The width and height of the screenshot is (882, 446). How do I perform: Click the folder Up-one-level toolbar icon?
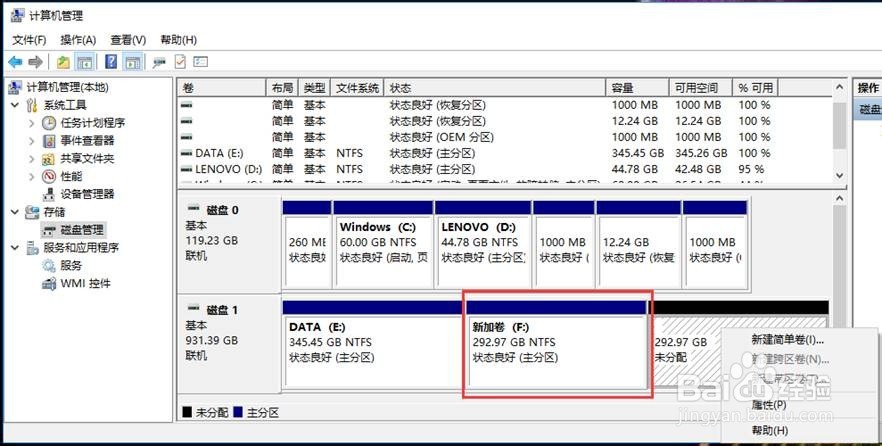(63, 62)
